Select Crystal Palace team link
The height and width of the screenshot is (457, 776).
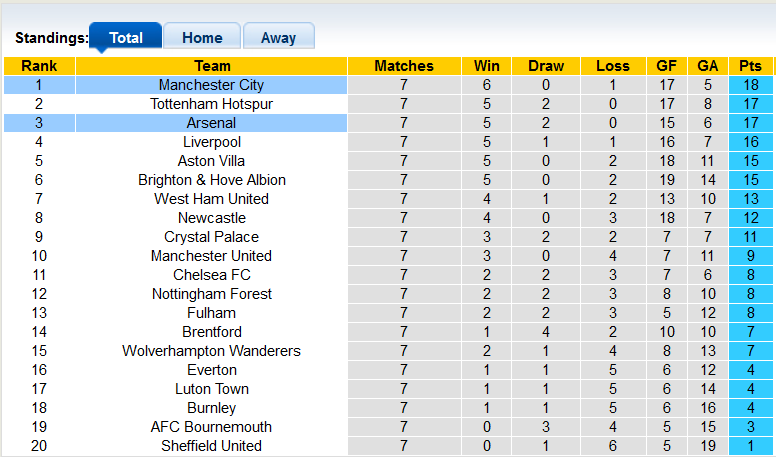click(x=211, y=237)
